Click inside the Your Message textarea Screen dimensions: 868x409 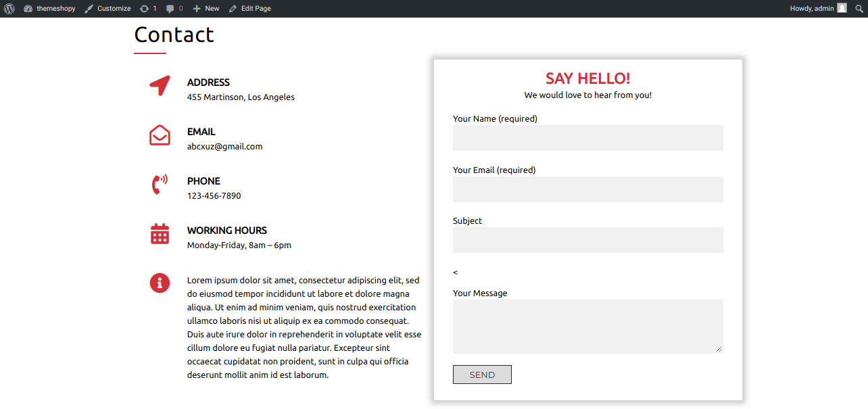[x=587, y=326]
